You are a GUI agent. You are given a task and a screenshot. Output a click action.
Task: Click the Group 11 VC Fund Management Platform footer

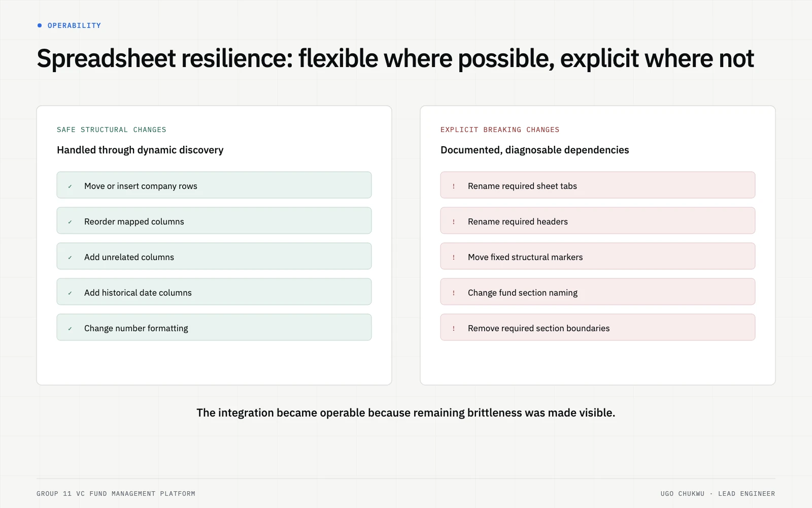(x=116, y=494)
